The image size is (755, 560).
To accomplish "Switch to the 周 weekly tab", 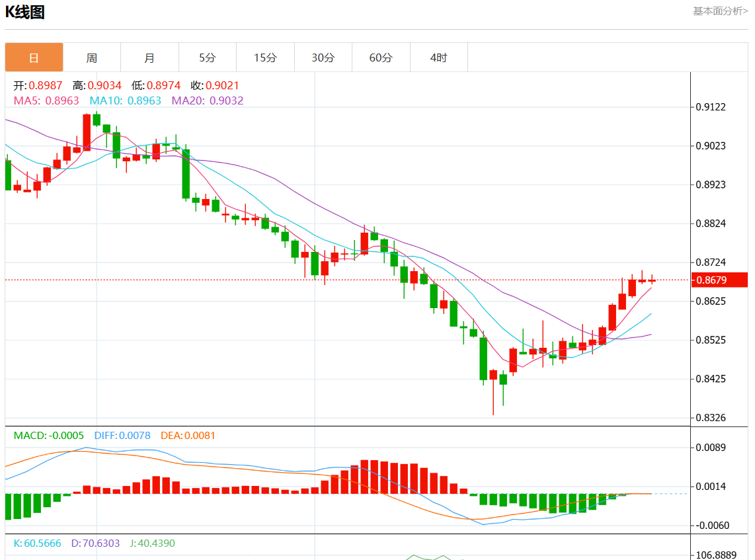I will pos(92,58).
